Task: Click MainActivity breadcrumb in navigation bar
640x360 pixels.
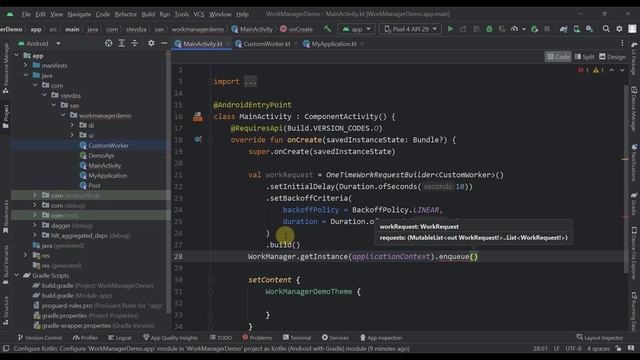Action: 252,29
